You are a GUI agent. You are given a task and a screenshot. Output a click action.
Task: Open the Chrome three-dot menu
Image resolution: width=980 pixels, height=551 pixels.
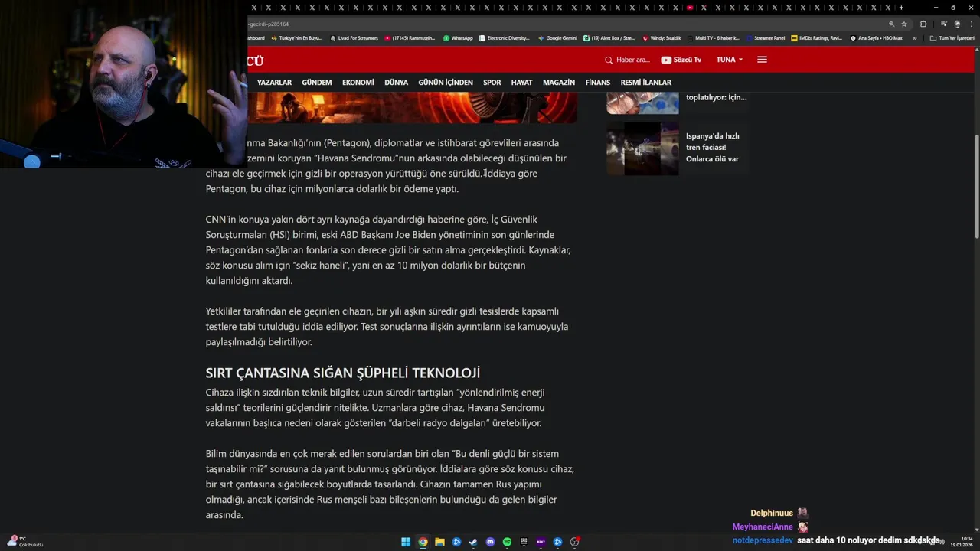pos(972,24)
